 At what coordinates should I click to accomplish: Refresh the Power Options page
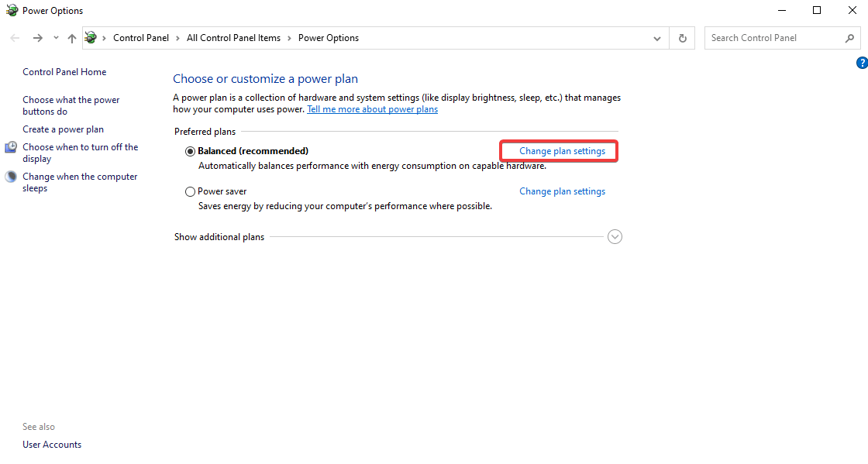(x=682, y=37)
